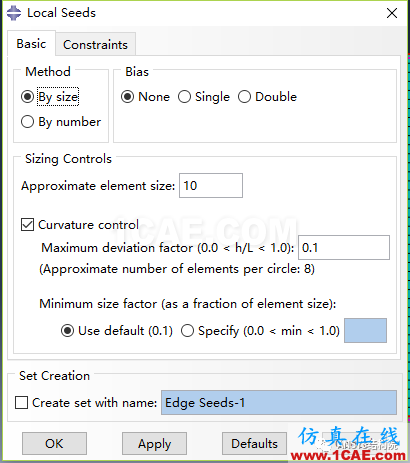Click the Edge Seeds-1 set name field

pyautogui.click(x=279, y=403)
